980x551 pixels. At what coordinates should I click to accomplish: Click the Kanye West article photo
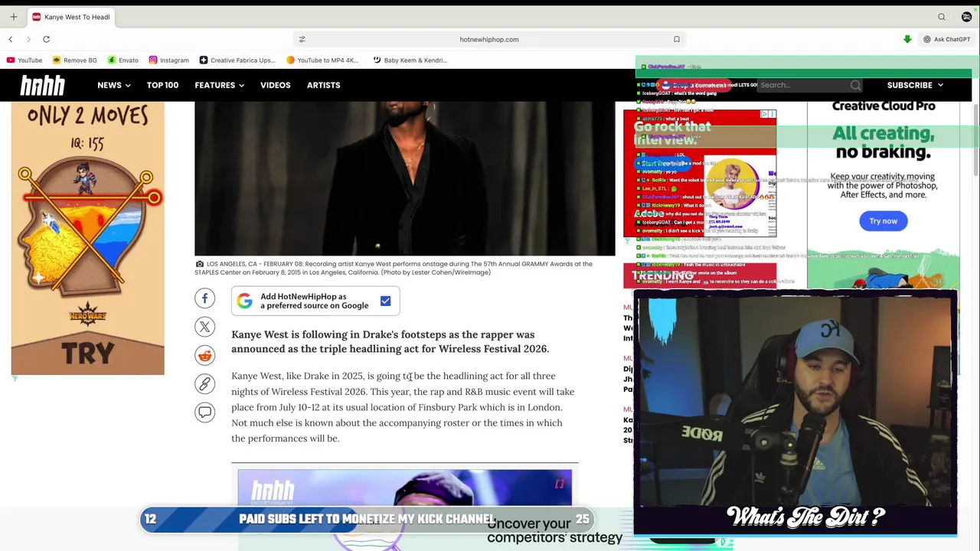tap(404, 178)
